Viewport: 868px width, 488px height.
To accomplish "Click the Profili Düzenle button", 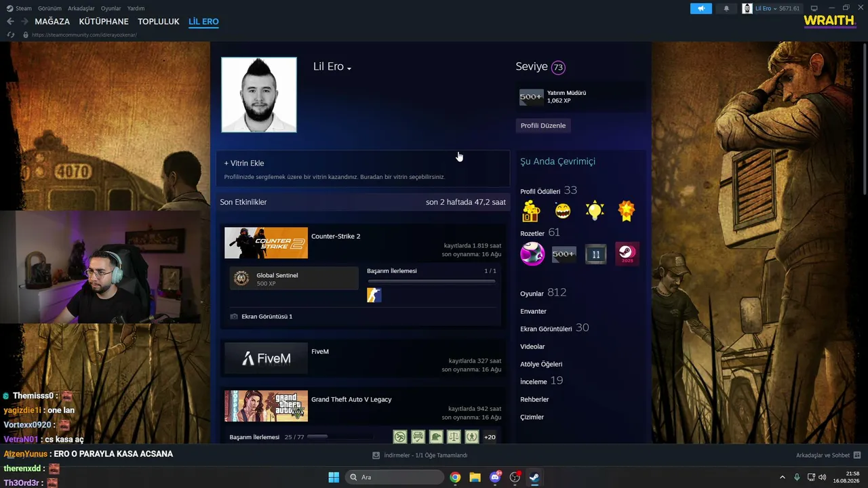I will click(543, 125).
